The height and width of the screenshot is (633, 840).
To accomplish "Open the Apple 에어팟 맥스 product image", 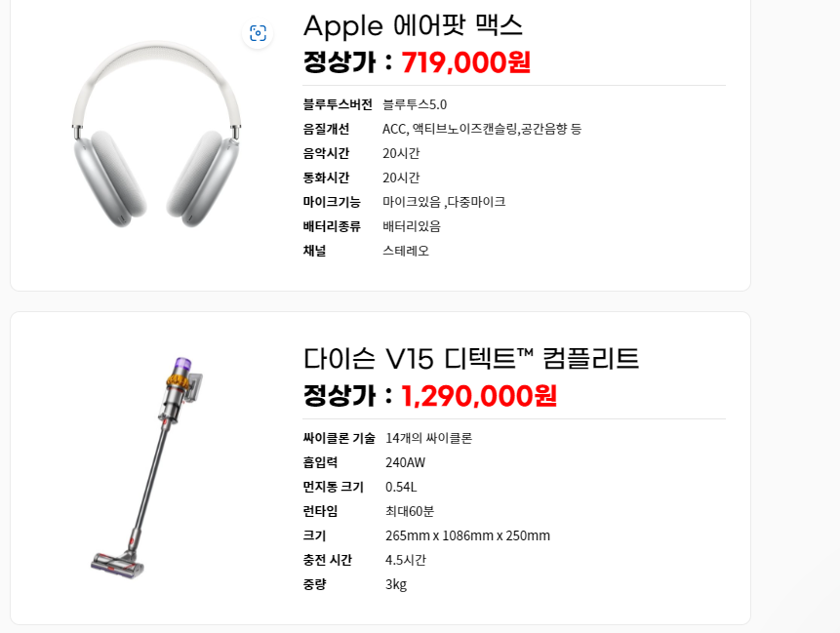I will [x=156, y=134].
